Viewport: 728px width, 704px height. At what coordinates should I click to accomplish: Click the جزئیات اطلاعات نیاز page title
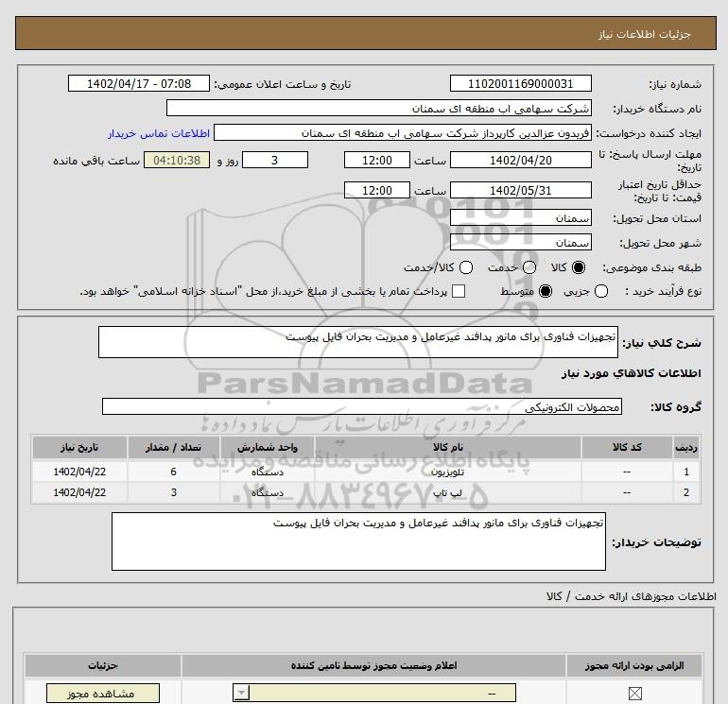pyautogui.click(x=645, y=34)
